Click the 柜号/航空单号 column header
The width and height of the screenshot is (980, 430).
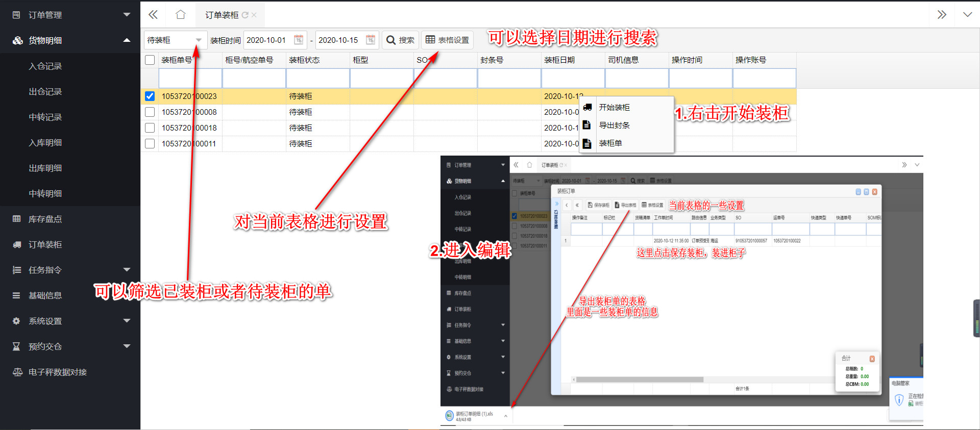(249, 60)
